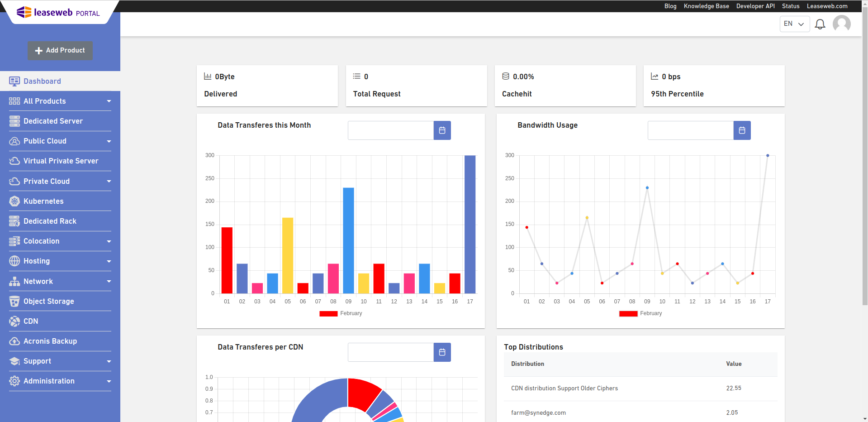Open the notifications bell icon

[820, 24]
